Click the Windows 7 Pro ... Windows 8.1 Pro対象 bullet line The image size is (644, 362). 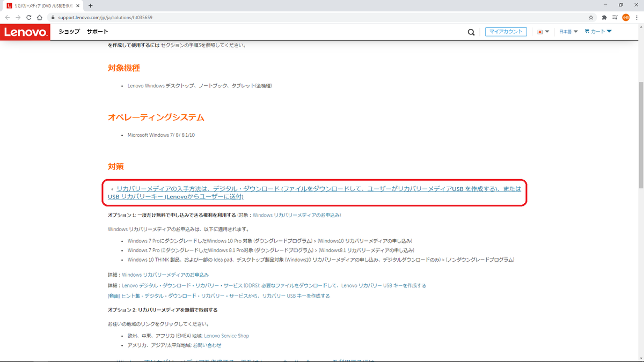271,250
